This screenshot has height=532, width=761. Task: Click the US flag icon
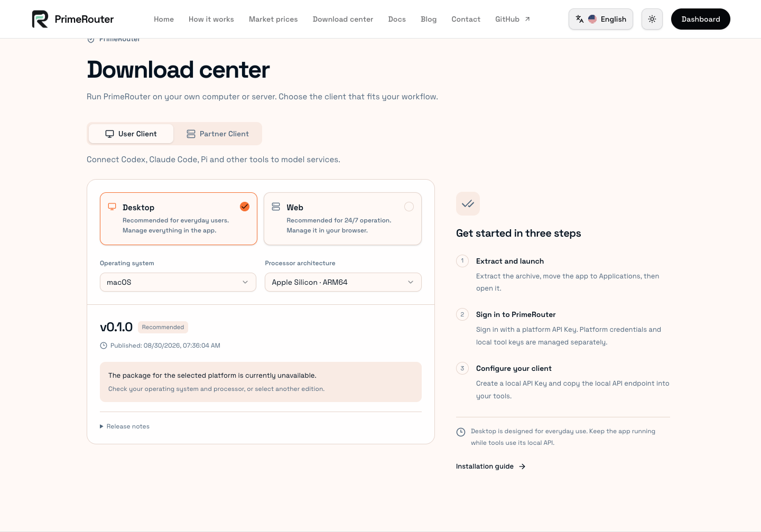tap(592, 19)
